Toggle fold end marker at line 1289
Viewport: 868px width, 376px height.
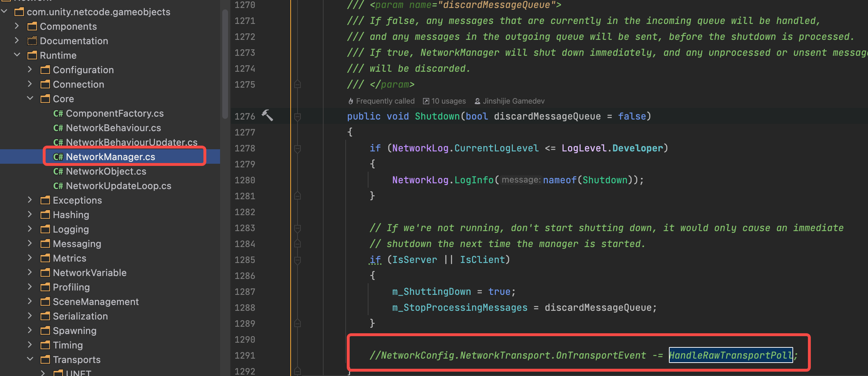pos(298,323)
